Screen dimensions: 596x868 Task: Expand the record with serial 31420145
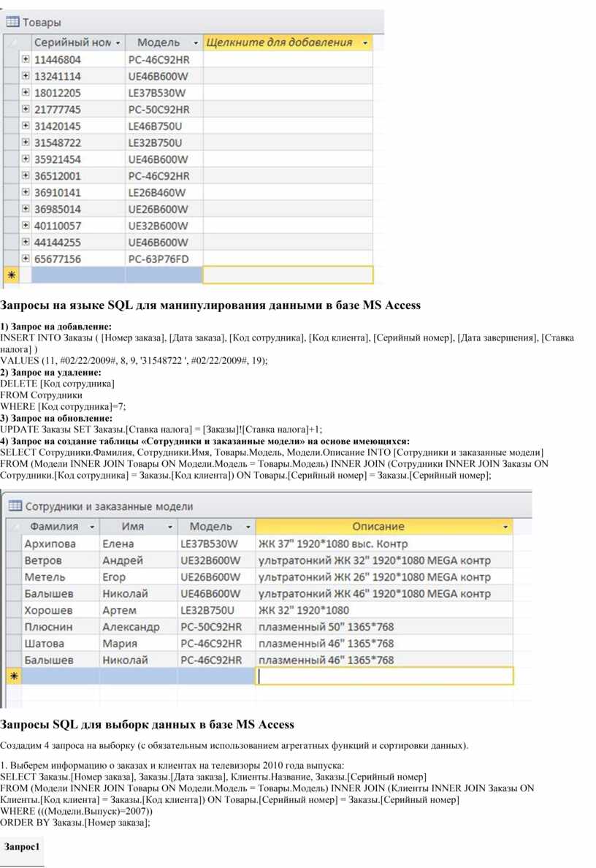(26, 125)
